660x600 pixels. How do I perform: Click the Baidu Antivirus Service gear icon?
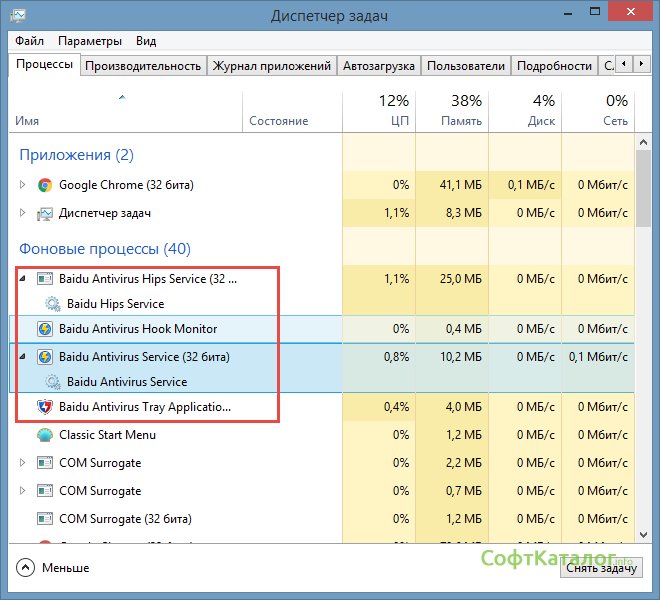pyautogui.click(x=52, y=382)
